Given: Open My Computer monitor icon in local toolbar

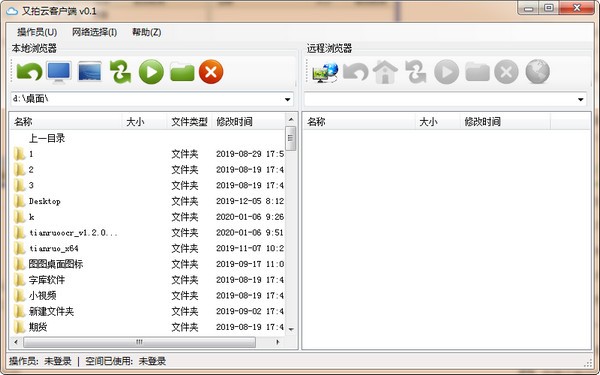Looking at the screenshot, I should tap(59, 72).
